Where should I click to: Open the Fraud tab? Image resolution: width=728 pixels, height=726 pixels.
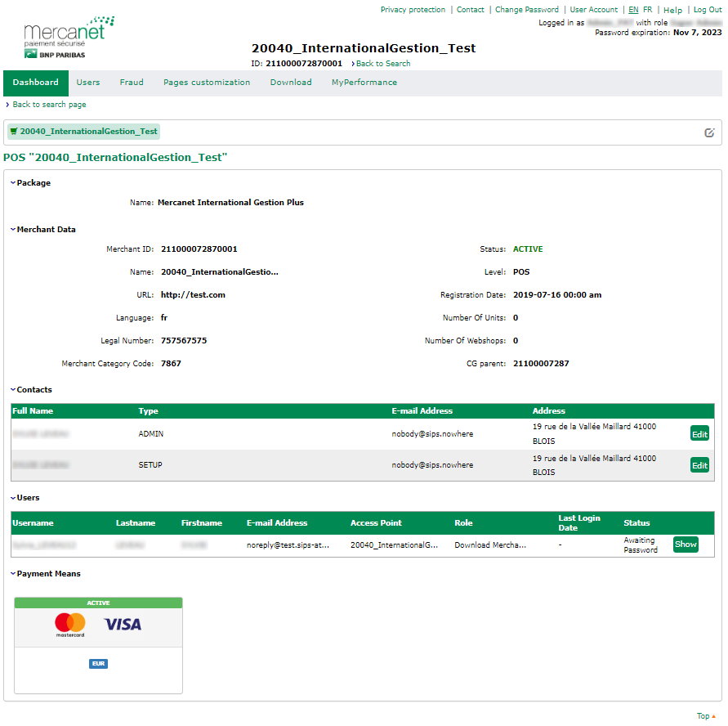click(132, 83)
